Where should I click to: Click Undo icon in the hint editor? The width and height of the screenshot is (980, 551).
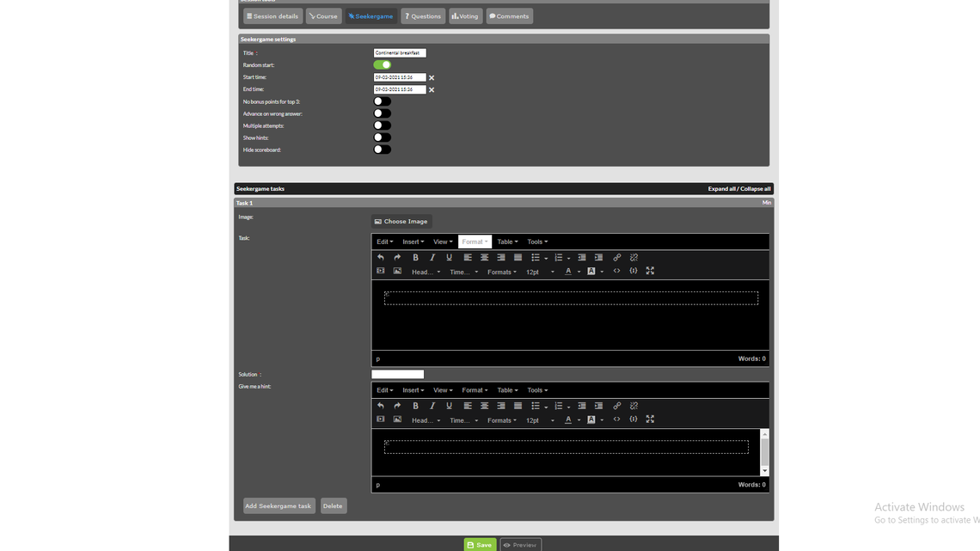(381, 406)
